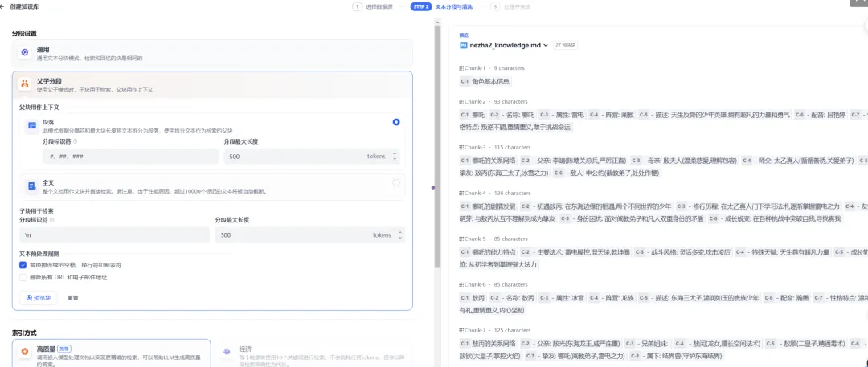
Task: Click the info icon beside parent 分段标识符
Action: pyautogui.click(x=76, y=141)
